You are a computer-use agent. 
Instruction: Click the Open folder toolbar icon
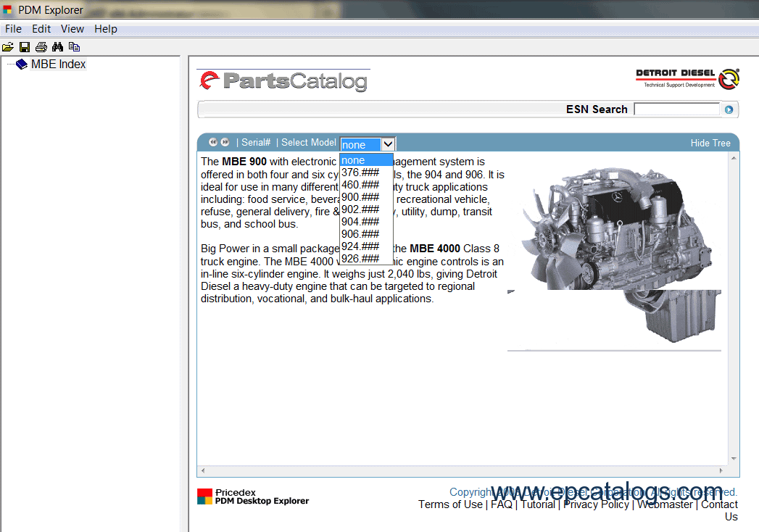tap(8, 47)
